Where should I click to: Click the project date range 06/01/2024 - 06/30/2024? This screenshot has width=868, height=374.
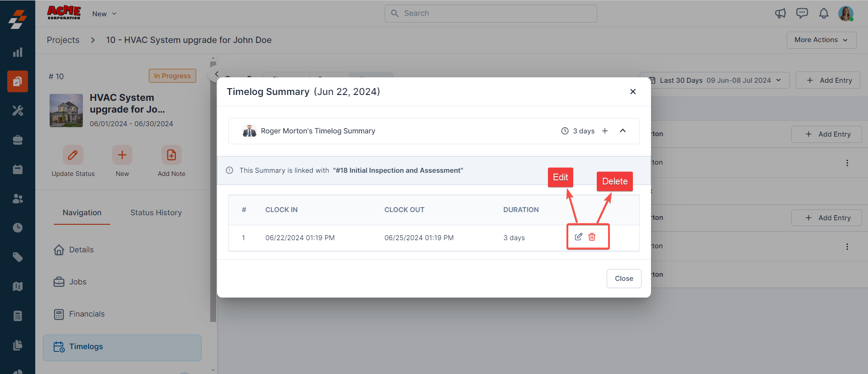131,124
